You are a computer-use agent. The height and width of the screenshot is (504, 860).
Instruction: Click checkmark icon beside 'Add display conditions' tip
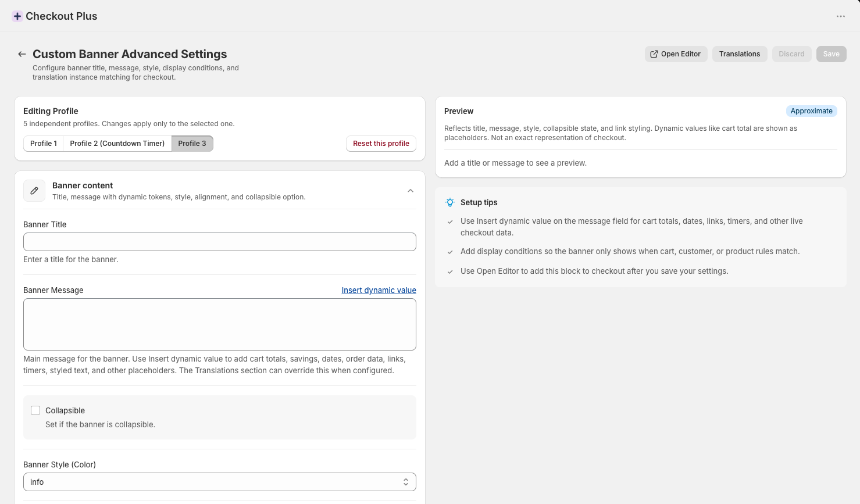450,252
